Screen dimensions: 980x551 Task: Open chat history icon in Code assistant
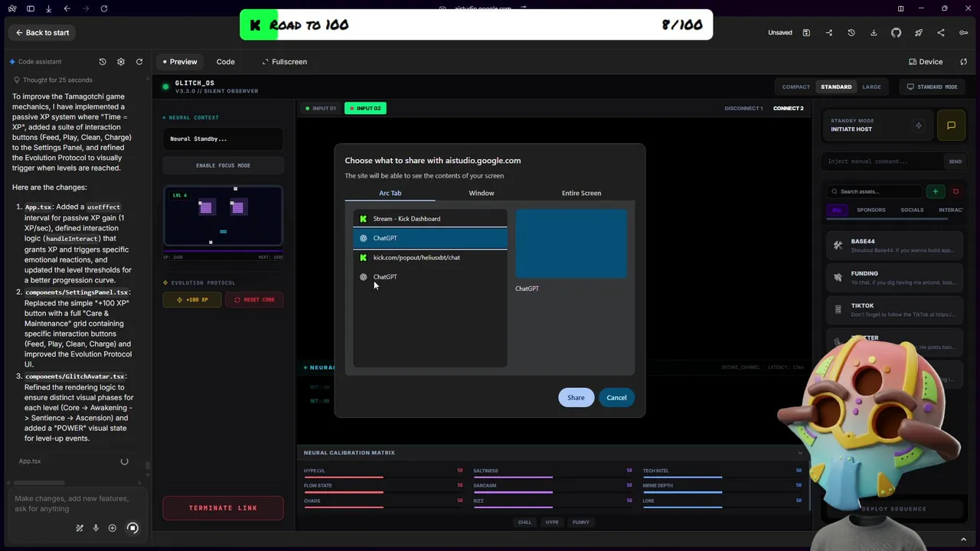(x=103, y=61)
